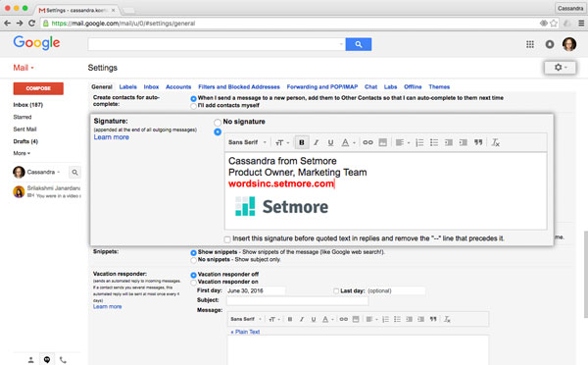Open Inbox (187) folder
This screenshot has width=588, height=365.
pyautogui.click(x=28, y=105)
